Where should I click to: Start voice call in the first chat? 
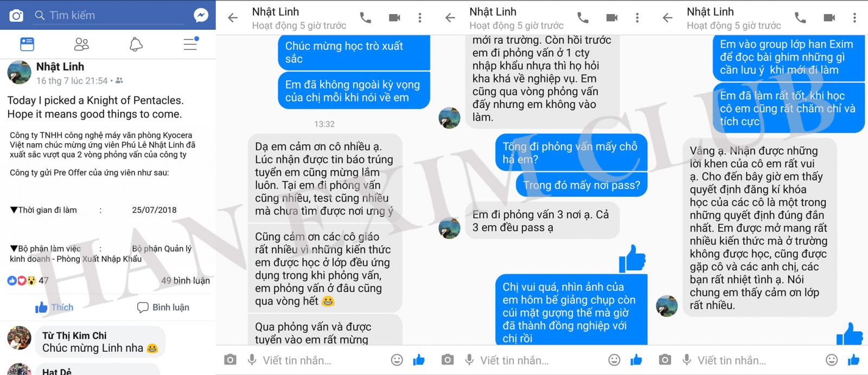coord(366,18)
